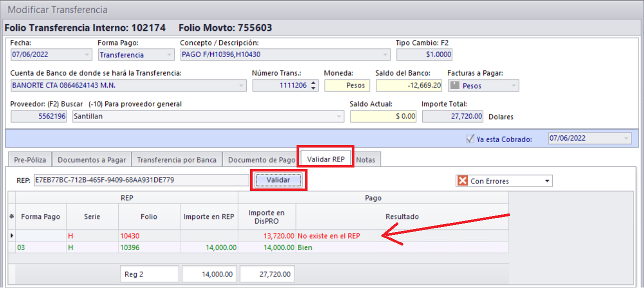Expand the Concepto / Descripción dropdown
Screen dimensions: 644x289
pos(385,55)
